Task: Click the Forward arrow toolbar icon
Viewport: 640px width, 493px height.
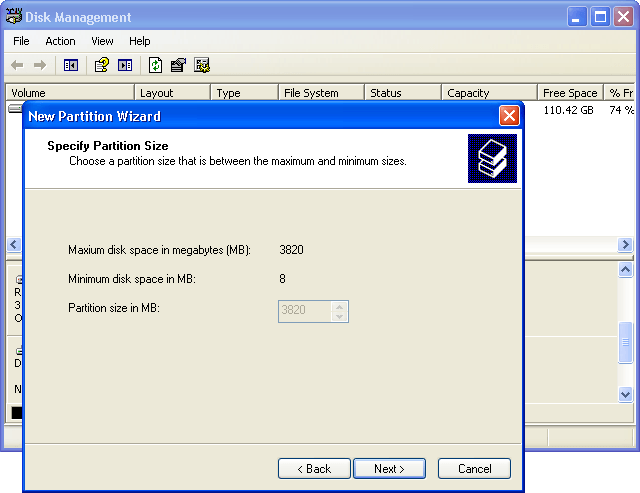Action: (x=40, y=65)
